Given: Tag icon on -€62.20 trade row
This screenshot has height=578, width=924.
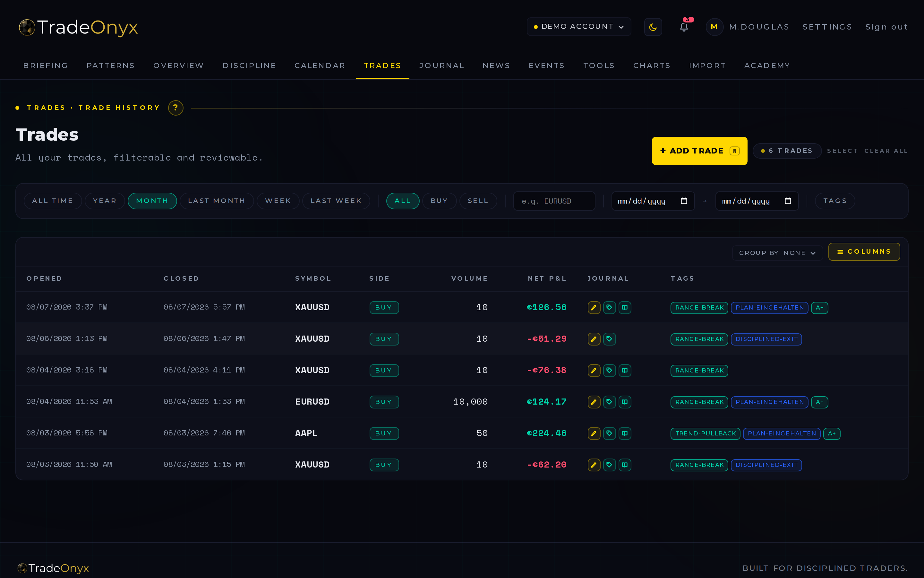Looking at the screenshot, I should pos(609,465).
